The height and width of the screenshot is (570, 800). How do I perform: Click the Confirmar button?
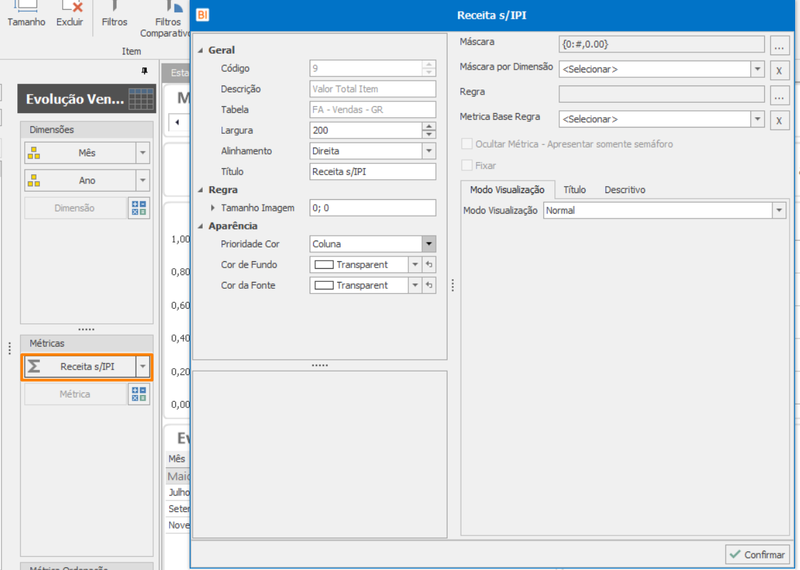click(x=757, y=554)
